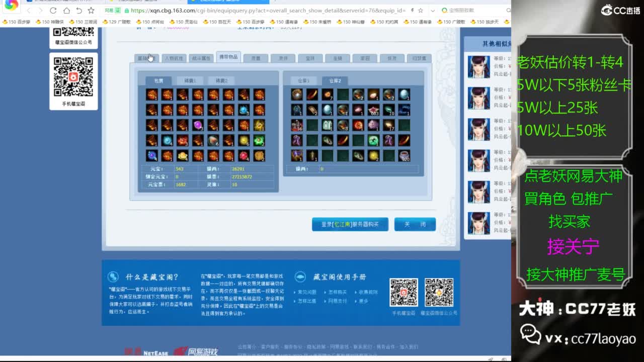Open the 网易支付 link
Viewport: 644px width, 362px height.
click(338, 301)
